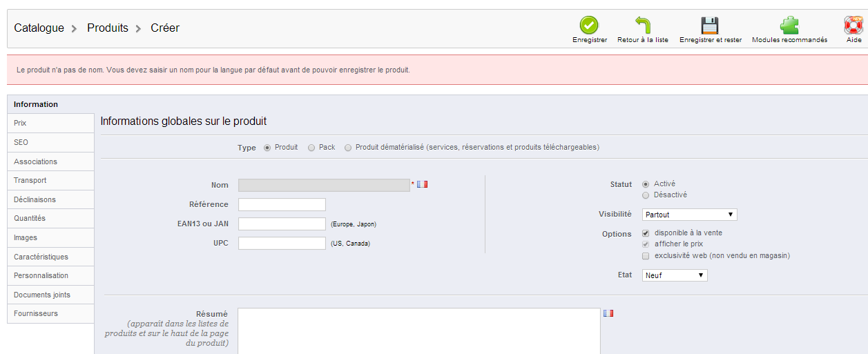Set Statut to Désactivé
This screenshot has height=354, width=868.
point(646,195)
